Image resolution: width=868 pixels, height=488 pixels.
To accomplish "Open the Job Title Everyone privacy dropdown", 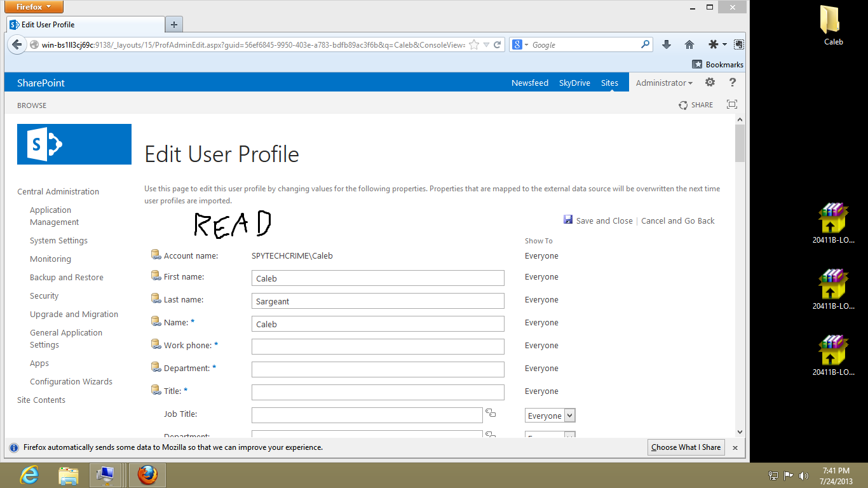I will (x=550, y=416).
